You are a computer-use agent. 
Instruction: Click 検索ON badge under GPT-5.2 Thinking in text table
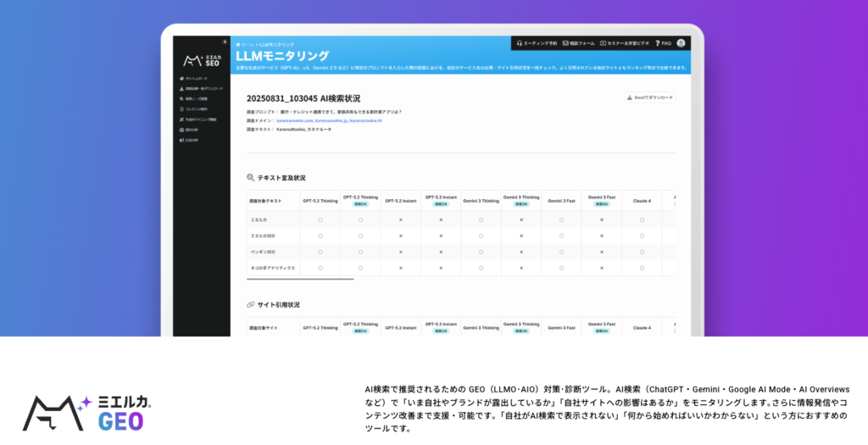pyautogui.click(x=360, y=204)
